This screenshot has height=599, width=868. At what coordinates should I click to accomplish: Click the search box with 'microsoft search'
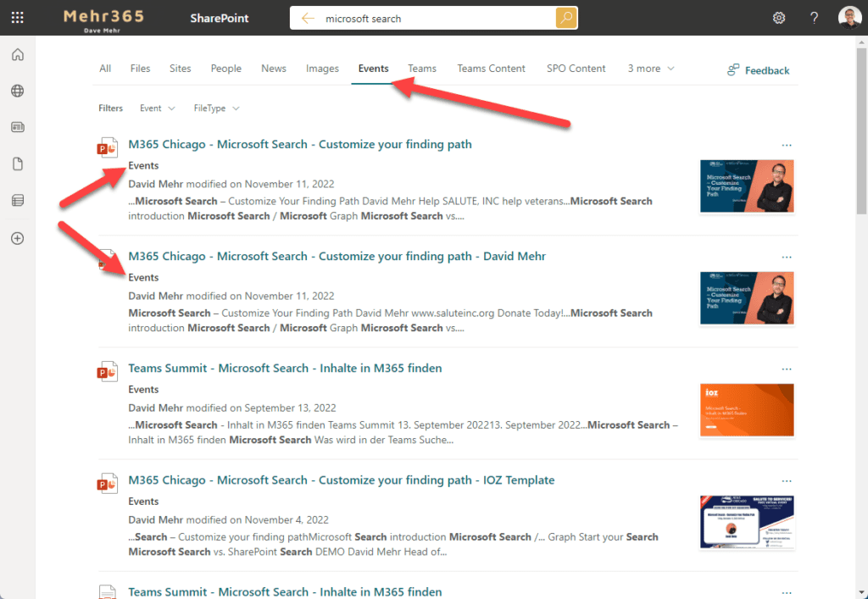coord(433,19)
